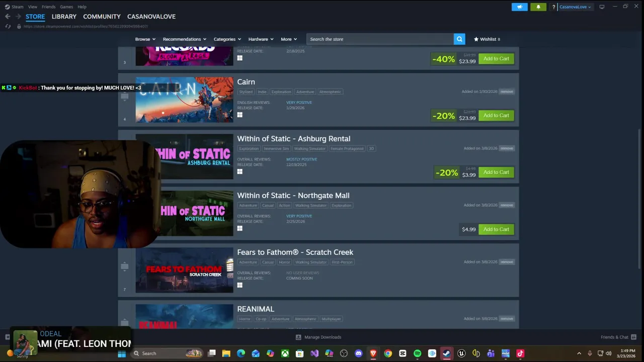Open the Friends menu
644x362 pixels.
pos(49,7)
